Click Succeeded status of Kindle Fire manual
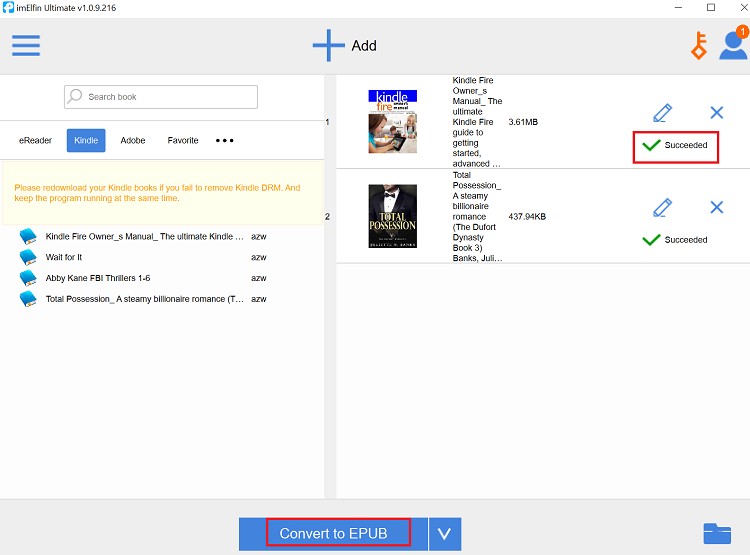The image size is (750, 555). coord(674,145)
